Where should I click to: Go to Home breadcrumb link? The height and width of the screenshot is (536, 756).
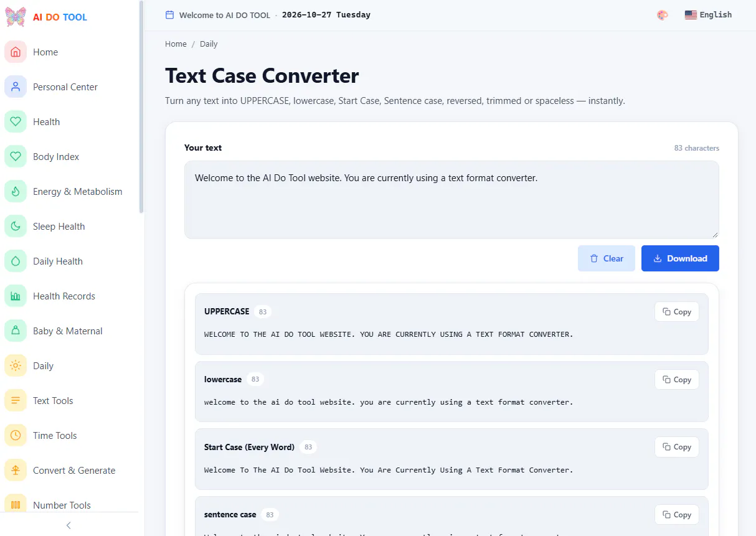coord(176,44)
